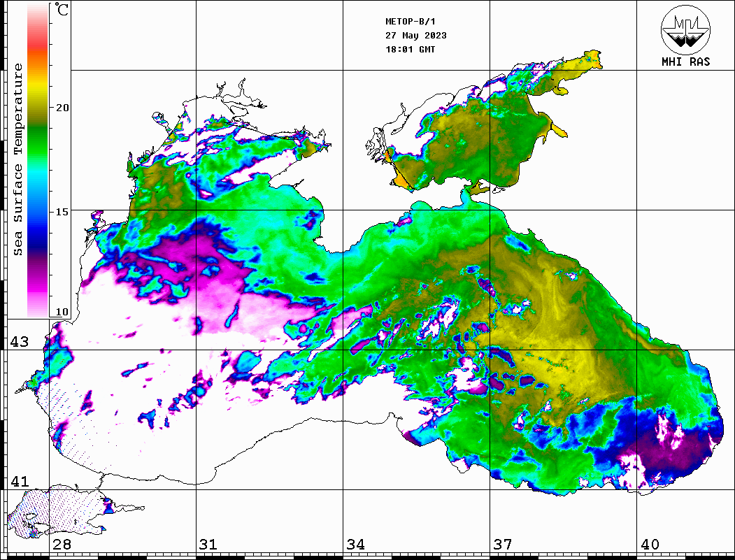Click latitude label '41'
The height and width of the screenshot is (560, 735).
(20, 482)
